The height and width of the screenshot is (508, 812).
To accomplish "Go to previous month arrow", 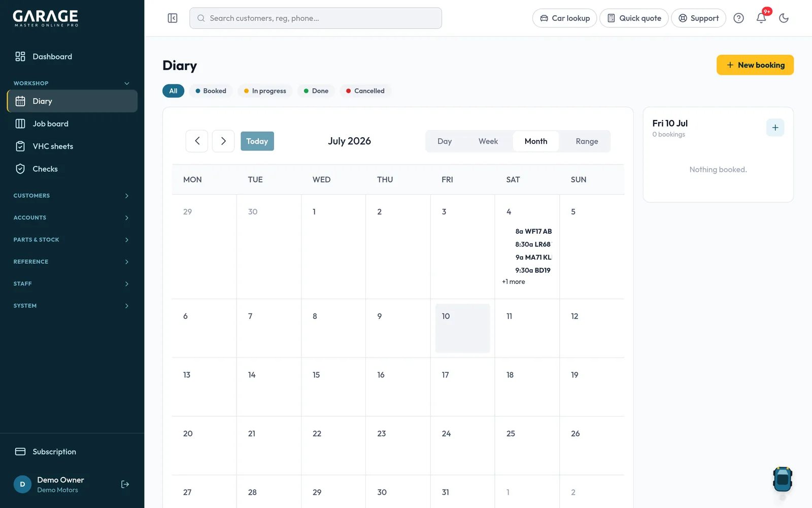I will point(197,141).
